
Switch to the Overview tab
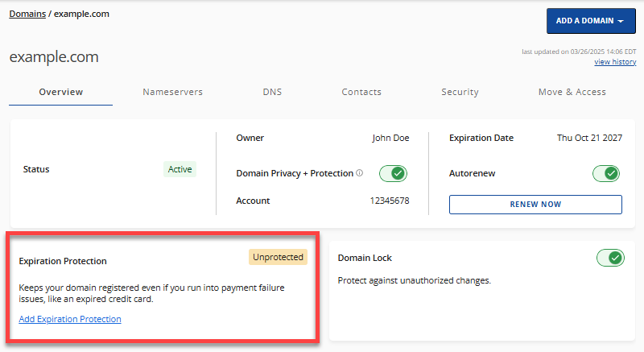coord(61,92)
